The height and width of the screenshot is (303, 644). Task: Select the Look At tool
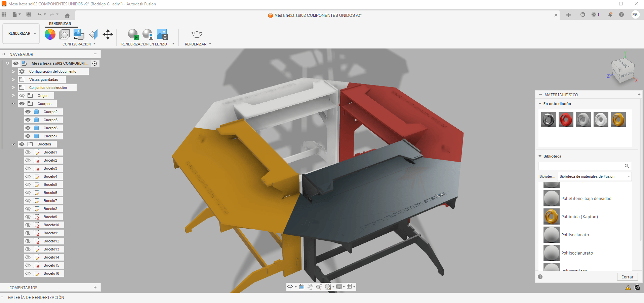coord(302,287)
